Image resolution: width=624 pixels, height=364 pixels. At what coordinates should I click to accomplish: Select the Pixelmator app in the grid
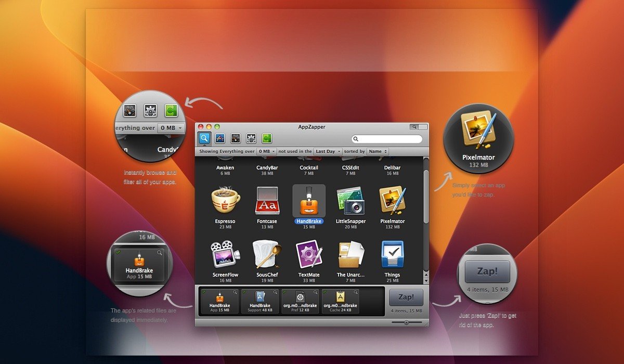[x=393, y=201]
